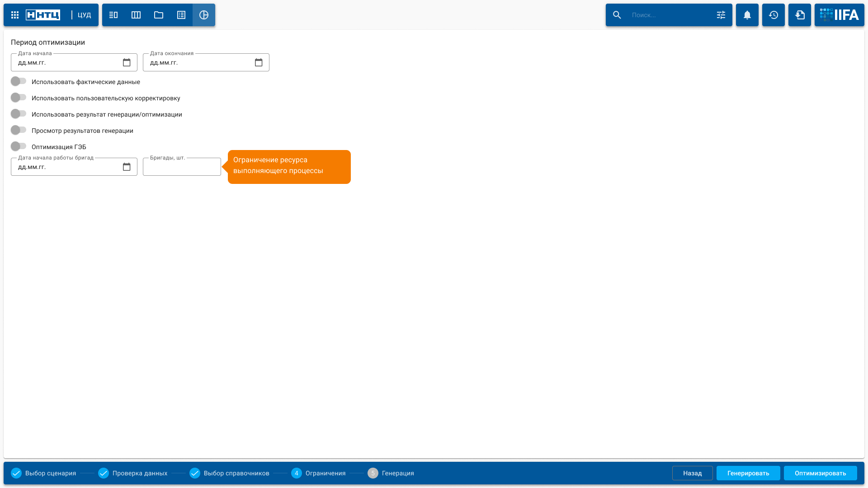Open the folder icon in toolbar

(x=159, y=15)
